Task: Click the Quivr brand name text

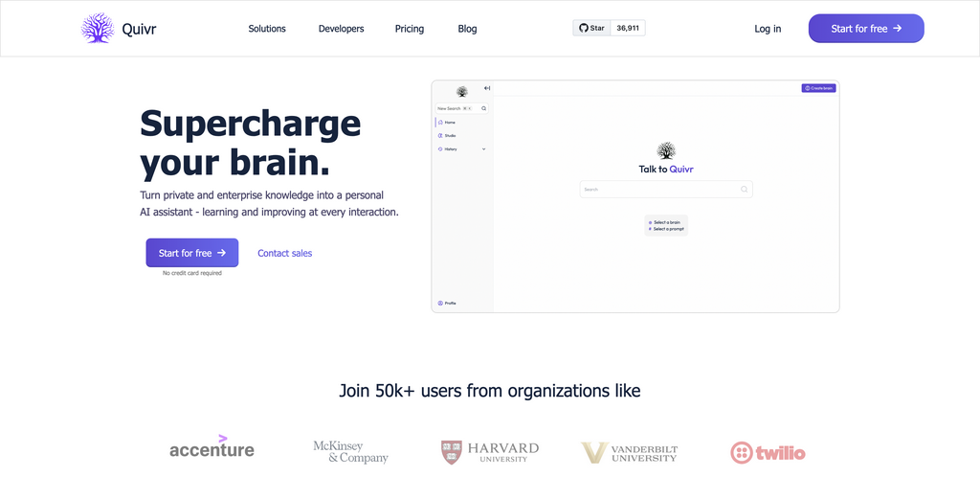Action: [x=140, y=29]
